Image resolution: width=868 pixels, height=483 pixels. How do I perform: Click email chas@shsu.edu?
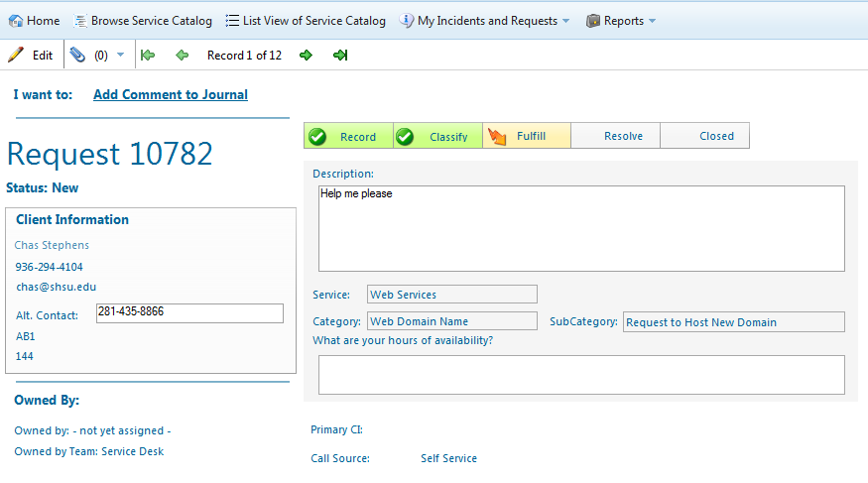click(x=56, y=287)
